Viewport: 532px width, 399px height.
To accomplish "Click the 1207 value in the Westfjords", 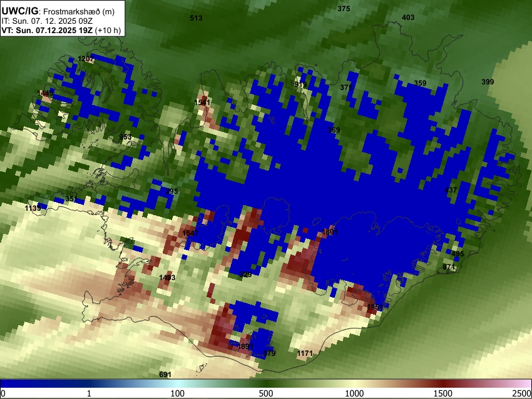I will click(x=86, y=59).
